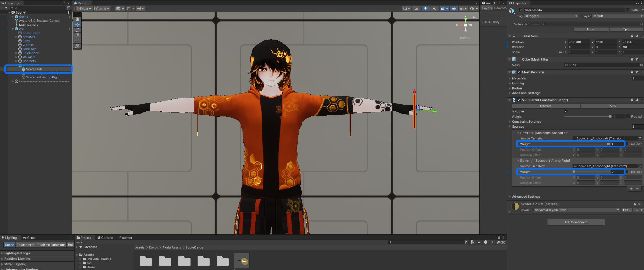Toggle 2D view mode in Scene
The image size is (644, 270).
tap(416, 9)
